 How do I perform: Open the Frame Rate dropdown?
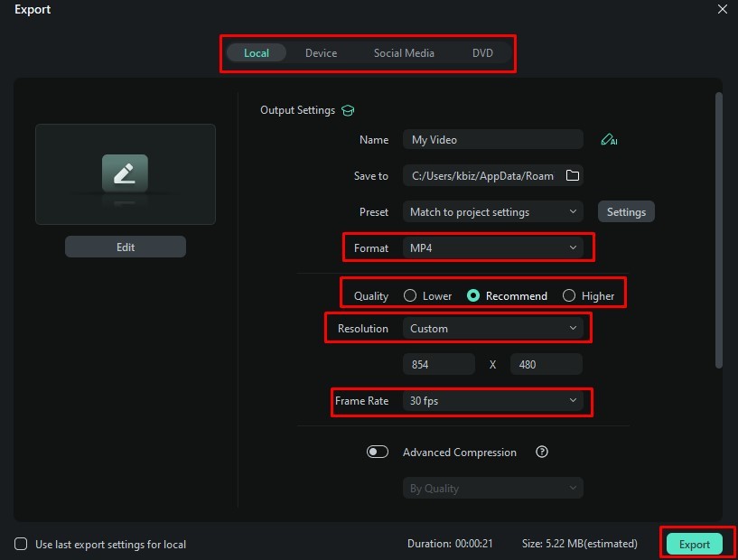tap(492, 401)
